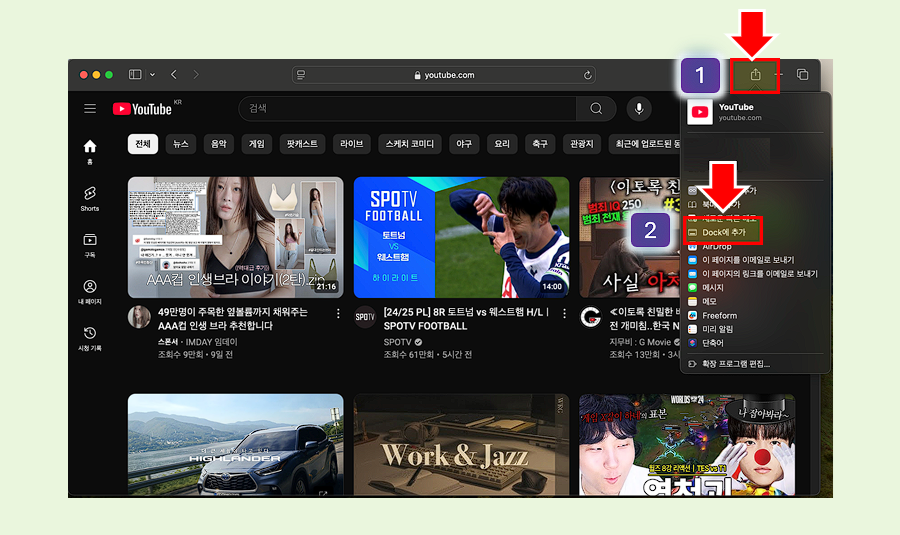The height and width of the screenshot is (535, 900).
Task: Expand the sidebar tab group chevron
Action: click(x=152, y=75)
